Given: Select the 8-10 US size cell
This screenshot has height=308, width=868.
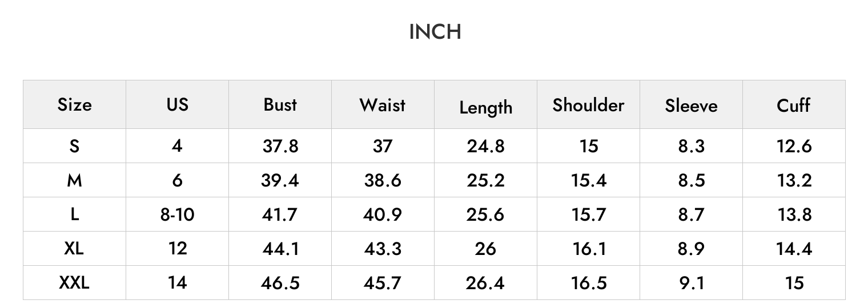Looking at the screenshot, I should 177,214.
